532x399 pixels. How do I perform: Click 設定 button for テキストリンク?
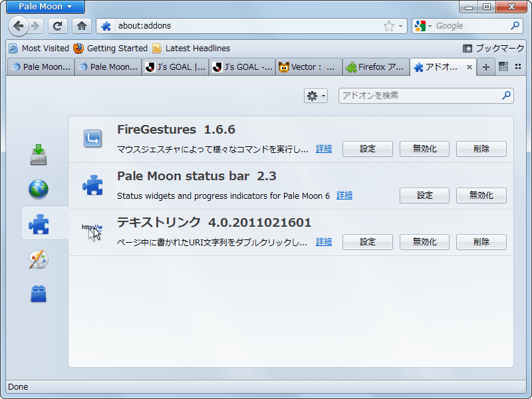point(368,242)
